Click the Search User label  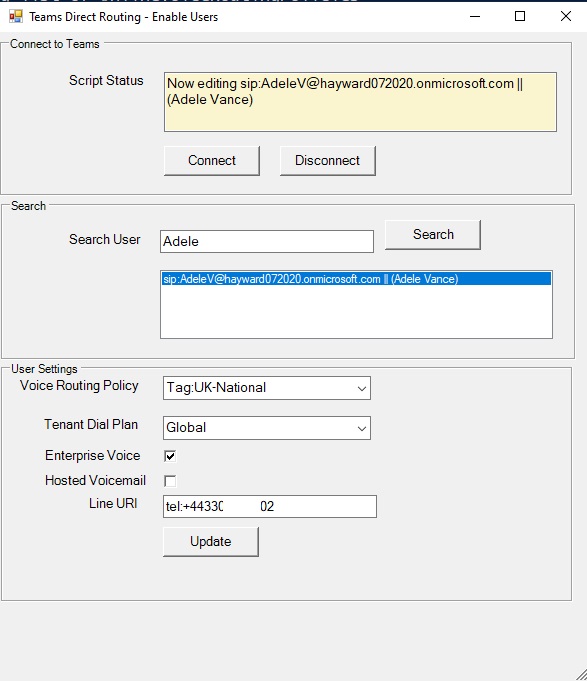[x=105, y=239]
